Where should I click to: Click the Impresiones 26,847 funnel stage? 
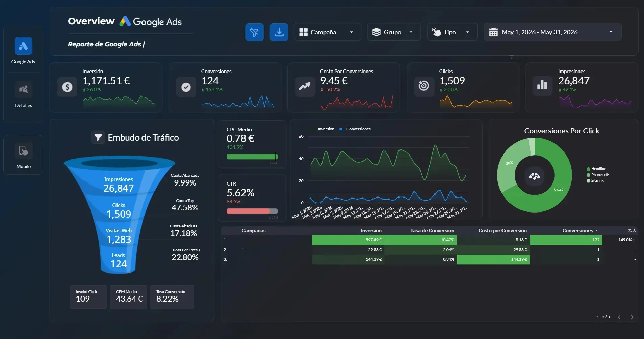click(x=119, y=185)
